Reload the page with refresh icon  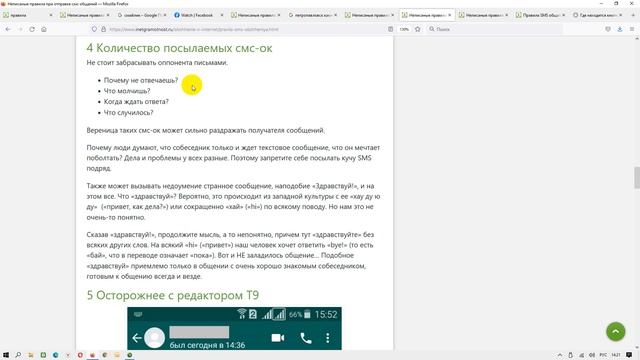(x=32, y=29)
